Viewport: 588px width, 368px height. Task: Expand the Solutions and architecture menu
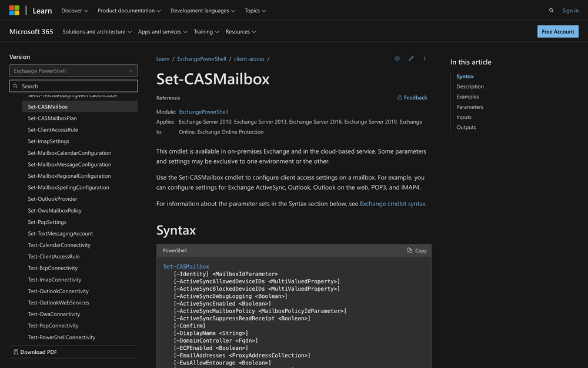(x=97, y=32)
